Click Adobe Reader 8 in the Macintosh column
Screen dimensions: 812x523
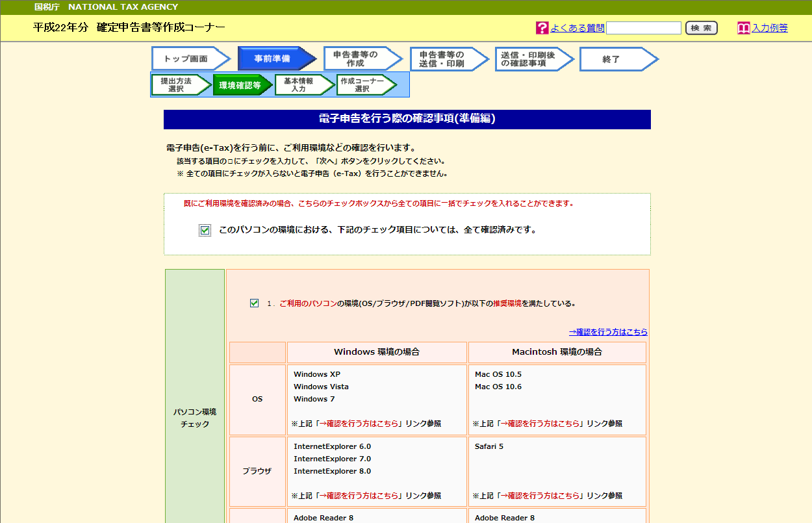click(505, 518)
